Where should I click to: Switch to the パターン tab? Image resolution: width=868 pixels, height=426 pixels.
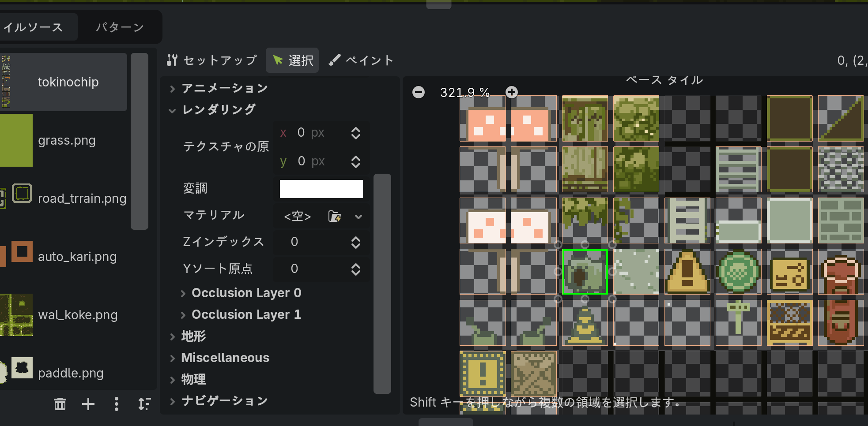click(x=120, y=27)
